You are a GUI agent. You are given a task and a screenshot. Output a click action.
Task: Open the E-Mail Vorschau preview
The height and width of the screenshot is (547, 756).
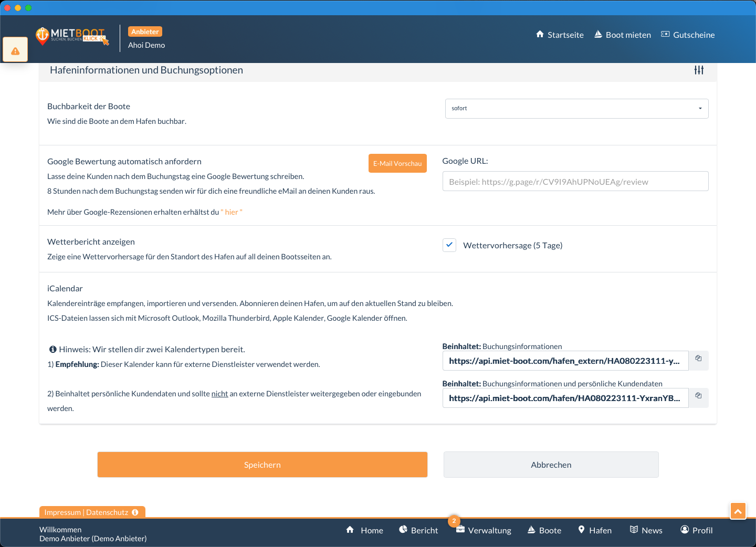tap(397, 163)
